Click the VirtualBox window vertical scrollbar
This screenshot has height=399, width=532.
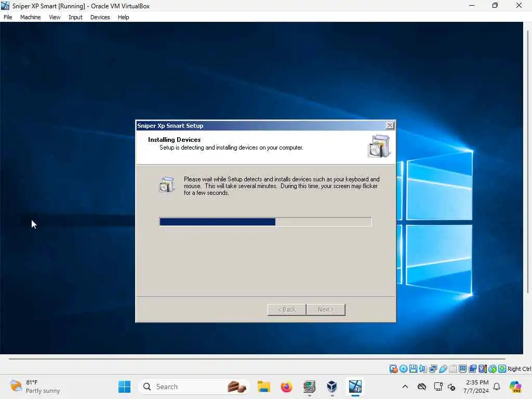tap(528, 162)
